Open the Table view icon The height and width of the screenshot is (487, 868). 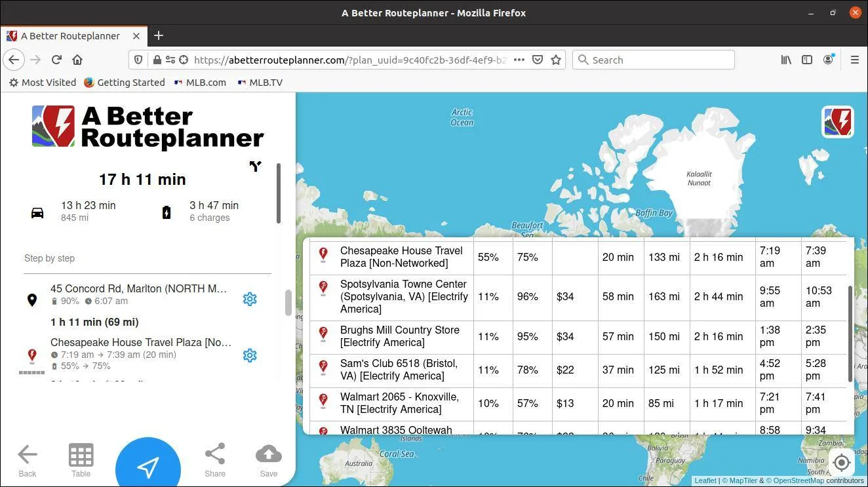tap(81, 455)
